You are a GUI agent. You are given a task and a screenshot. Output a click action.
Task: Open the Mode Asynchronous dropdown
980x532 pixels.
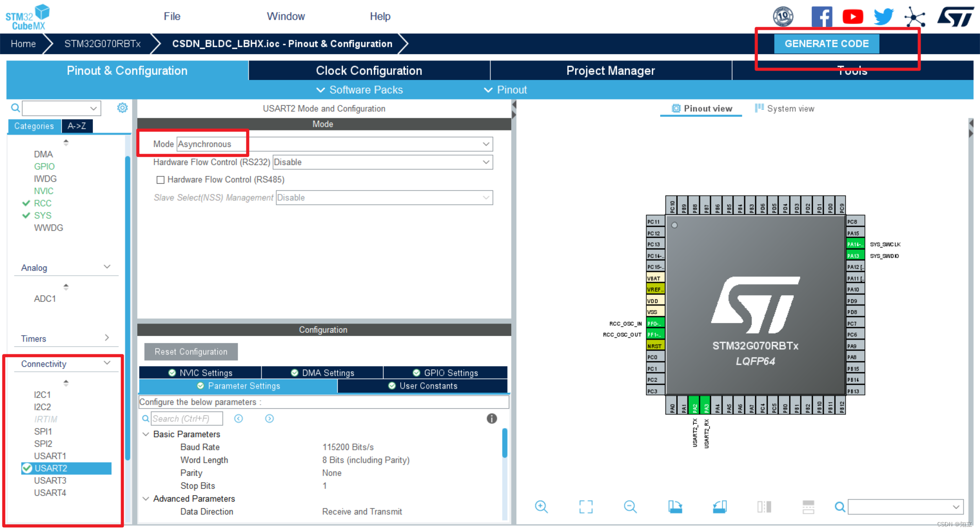335,144
